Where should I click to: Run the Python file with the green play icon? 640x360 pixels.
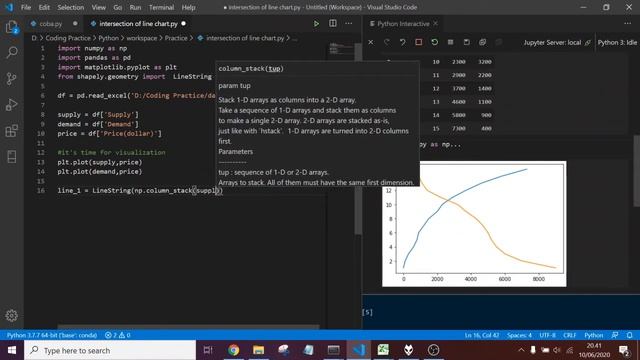click(x=316, y=24)
